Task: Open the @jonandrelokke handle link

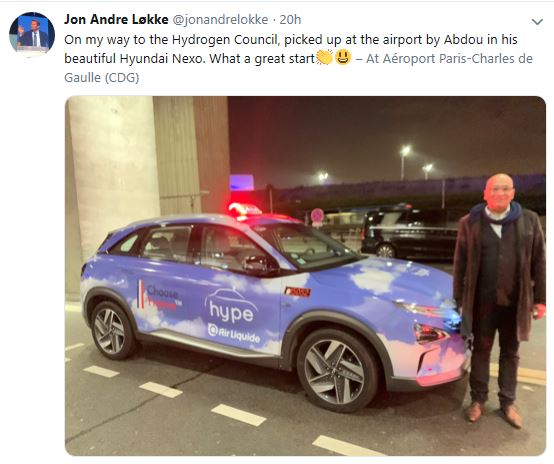Action: pos(220,20)
